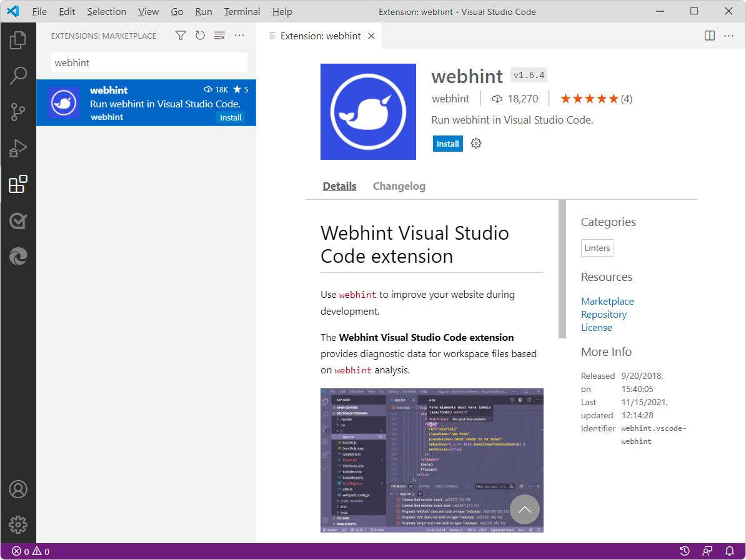Open the history clock status bar icon
Screen dimensions: 746x560
click(685, 551)
